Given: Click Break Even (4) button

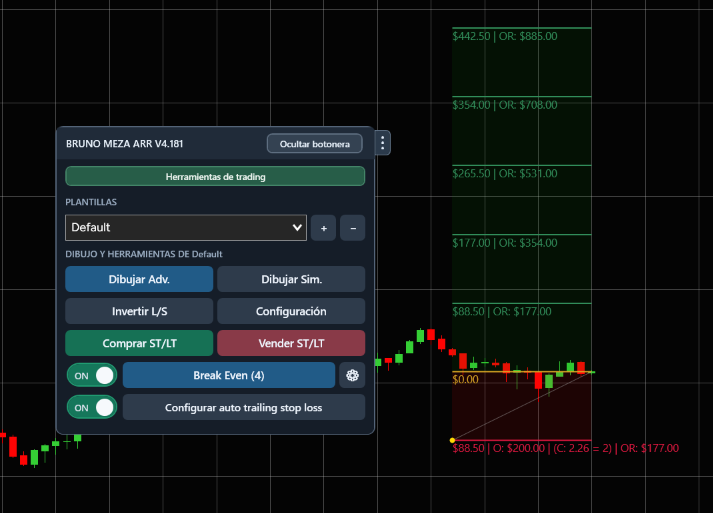Looking at the screenshot, I should pyautogui.click(x=229, y=376).
